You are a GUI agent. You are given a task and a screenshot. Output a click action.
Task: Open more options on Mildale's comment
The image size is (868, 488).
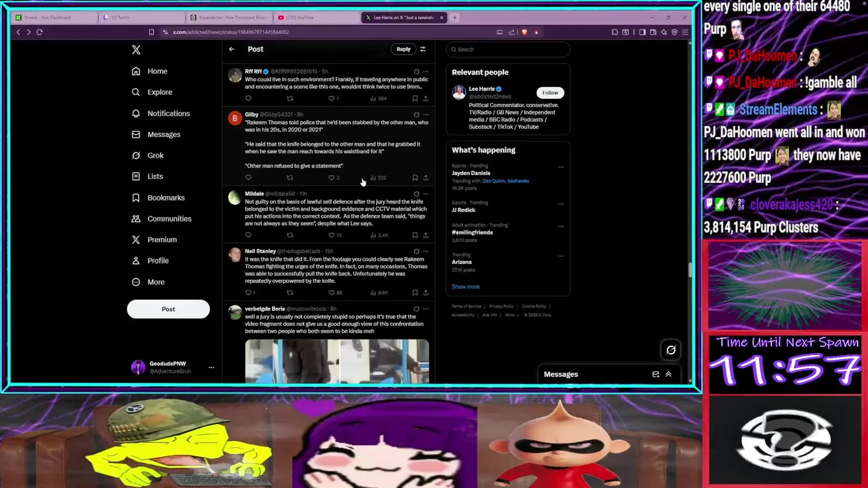[426, 194]
